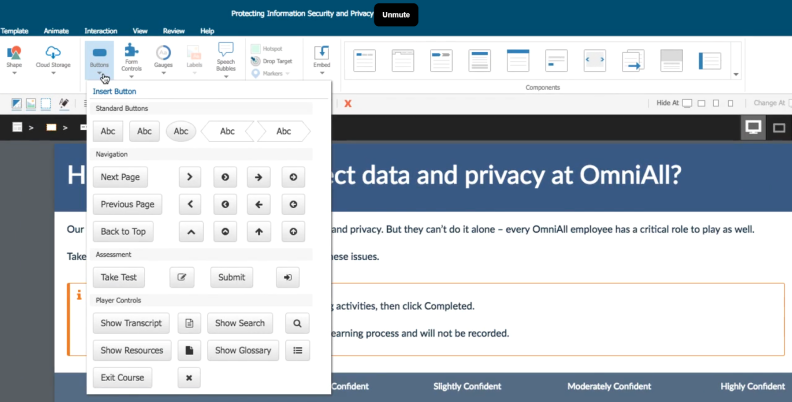This screenshot has height=402, width=792.
Task: Insert the Back to Top up arrow
Action: click(x=259, y=232)
